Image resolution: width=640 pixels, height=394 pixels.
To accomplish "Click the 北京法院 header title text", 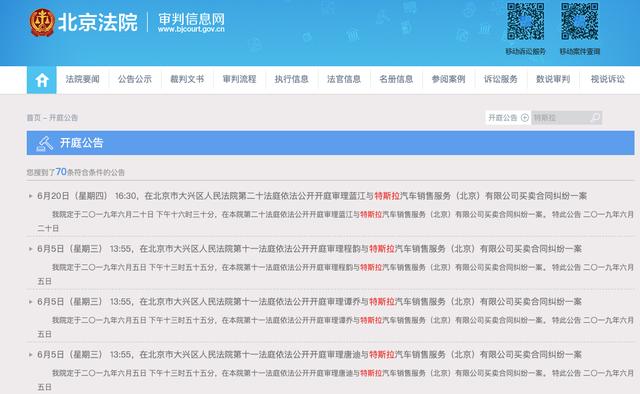I will (98, 22).
